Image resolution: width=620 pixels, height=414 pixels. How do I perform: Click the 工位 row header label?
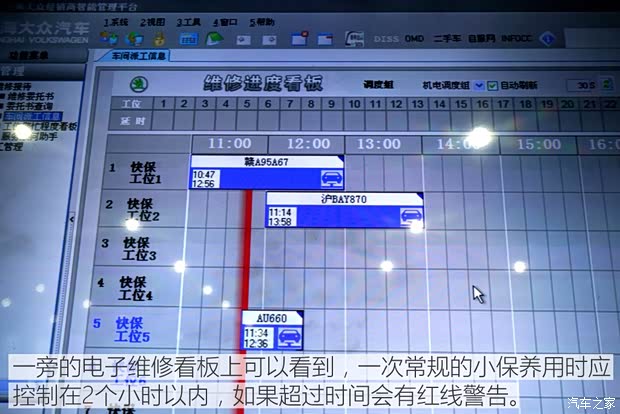coord(131,104)
